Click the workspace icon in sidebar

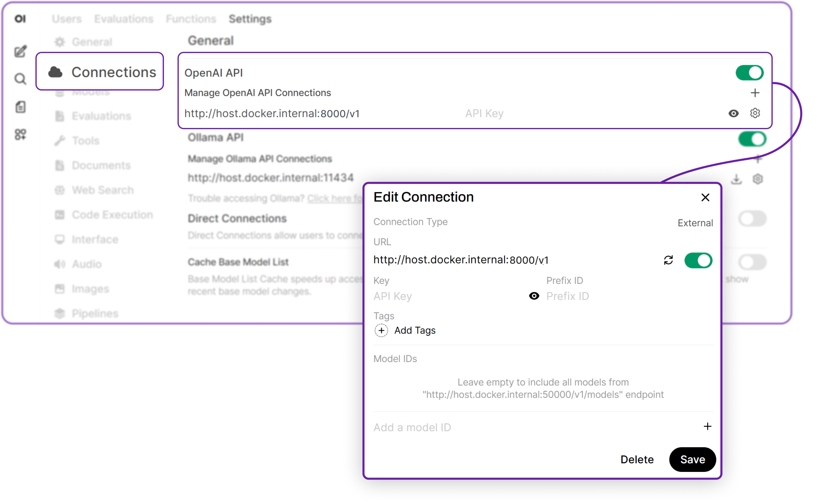pos(20,135)
